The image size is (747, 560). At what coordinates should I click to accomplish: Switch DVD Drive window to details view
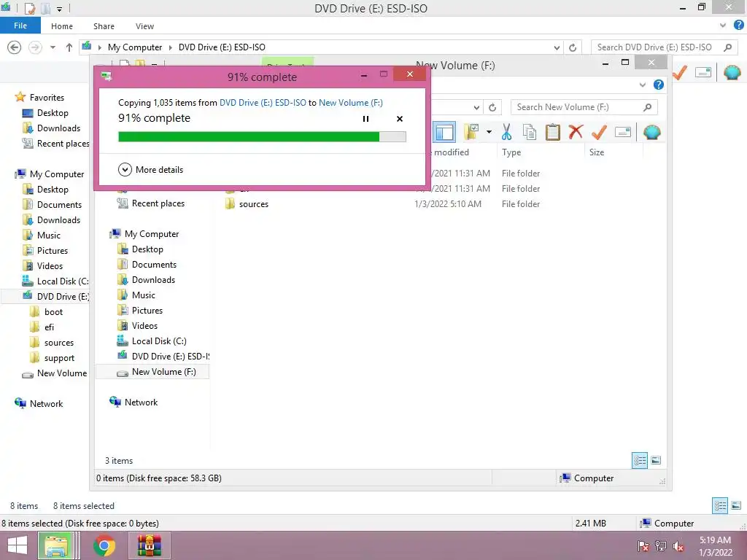pos(720,505)
